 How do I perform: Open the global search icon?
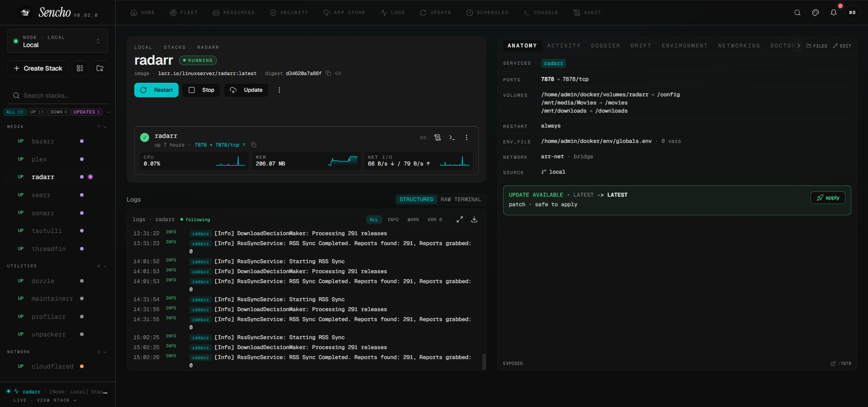[797, 13]
